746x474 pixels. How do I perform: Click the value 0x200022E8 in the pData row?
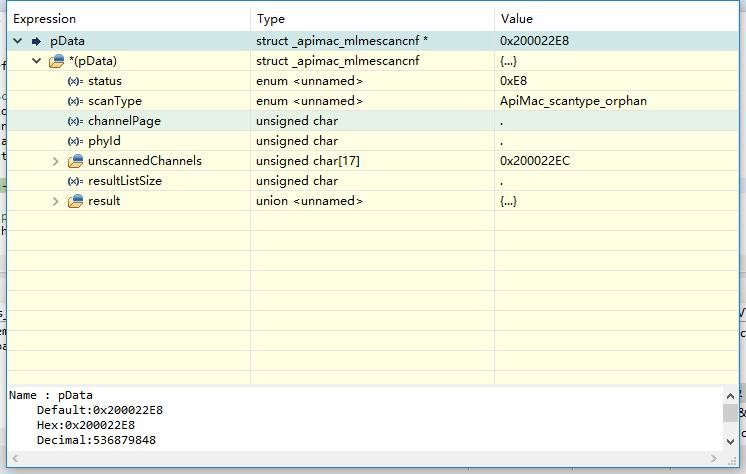click(x=534, y=41)
